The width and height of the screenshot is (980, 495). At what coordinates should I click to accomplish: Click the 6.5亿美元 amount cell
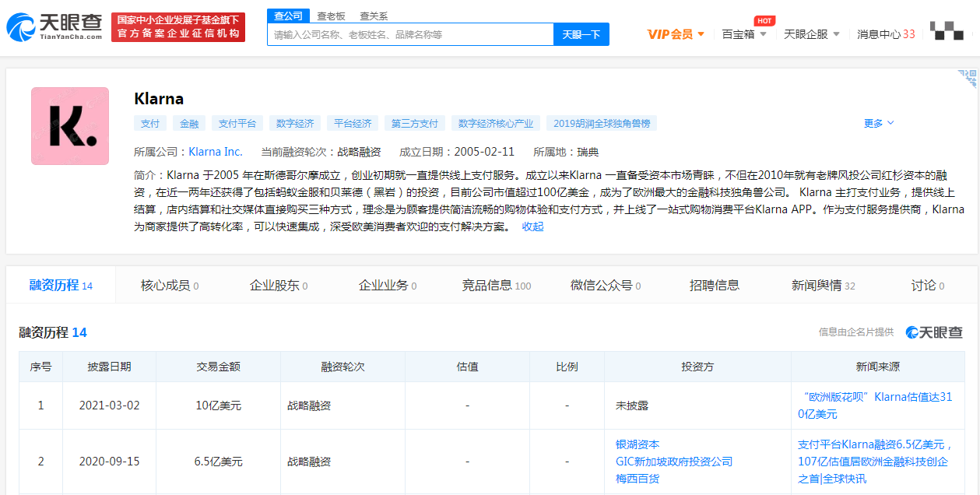point(219,462)
